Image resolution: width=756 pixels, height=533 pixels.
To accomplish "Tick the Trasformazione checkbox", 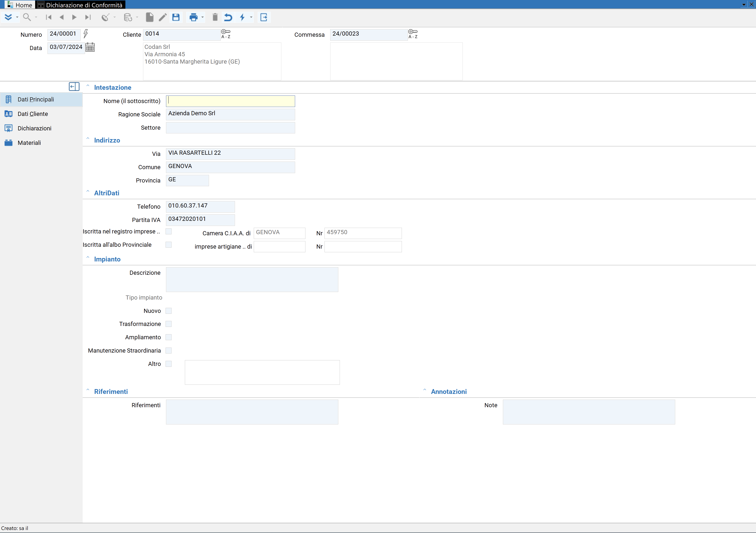I will (169, 324).
